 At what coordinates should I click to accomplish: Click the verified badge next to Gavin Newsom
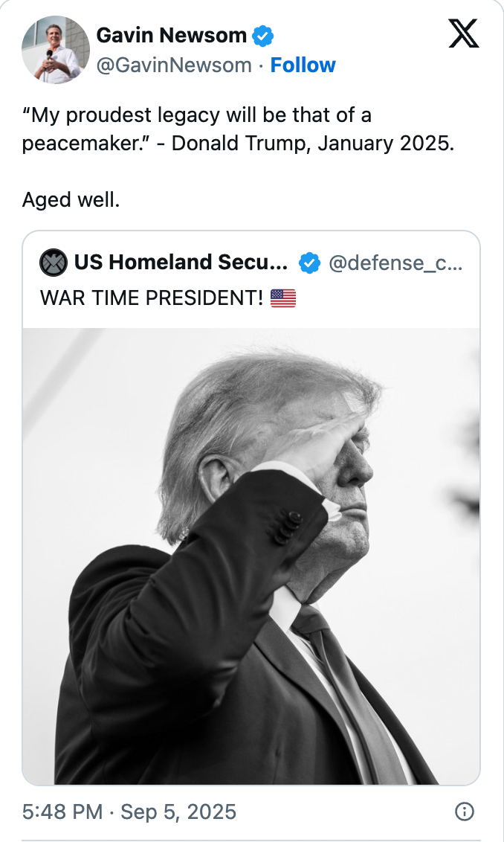point(262,34)
